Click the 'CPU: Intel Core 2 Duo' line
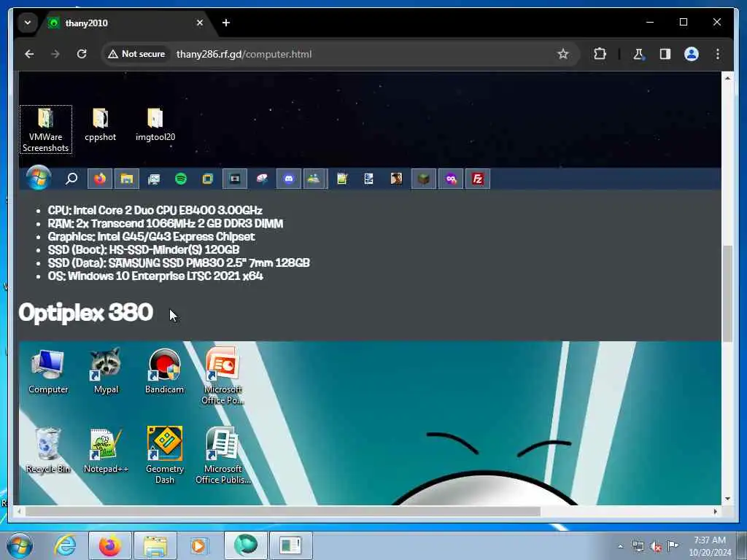 point(155,211)
